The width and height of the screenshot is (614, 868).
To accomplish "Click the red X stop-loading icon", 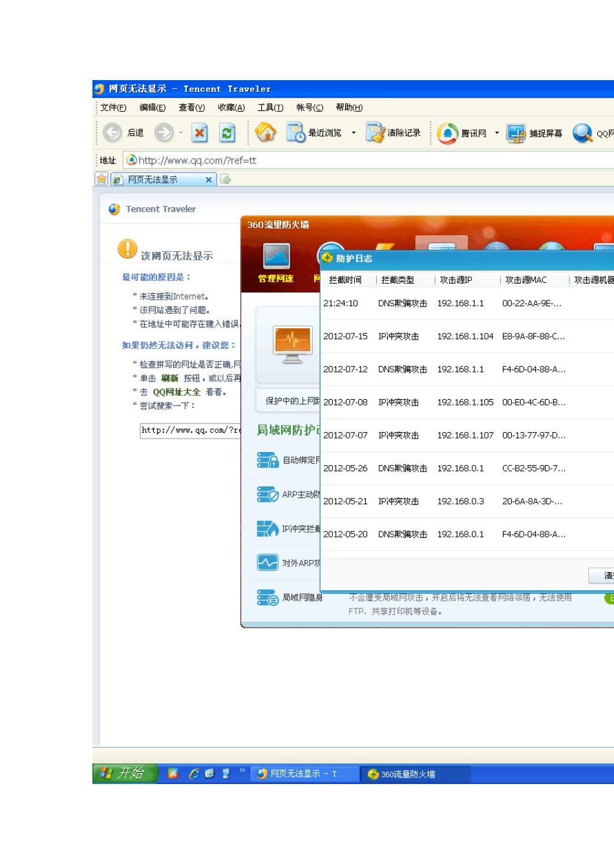I will 200,133.
